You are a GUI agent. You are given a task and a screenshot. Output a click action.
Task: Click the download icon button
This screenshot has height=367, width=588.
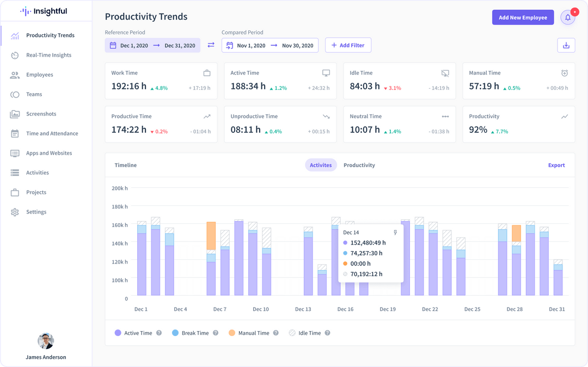point(566,45)
